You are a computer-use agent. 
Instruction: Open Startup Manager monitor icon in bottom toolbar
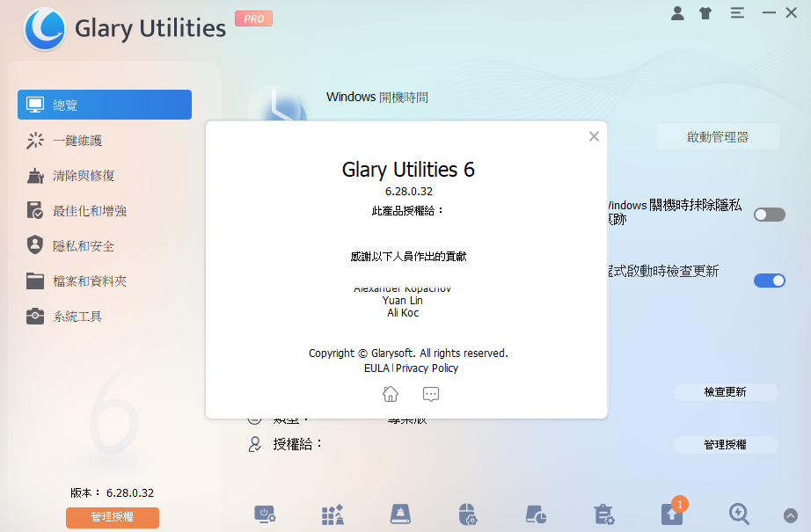click(x=265, y=514)
